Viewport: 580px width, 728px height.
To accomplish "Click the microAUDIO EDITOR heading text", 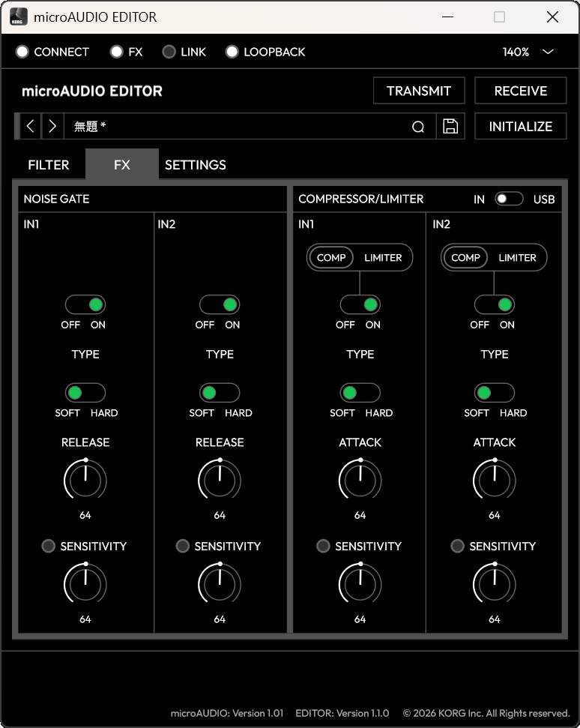I will click(x=92, y=91).
